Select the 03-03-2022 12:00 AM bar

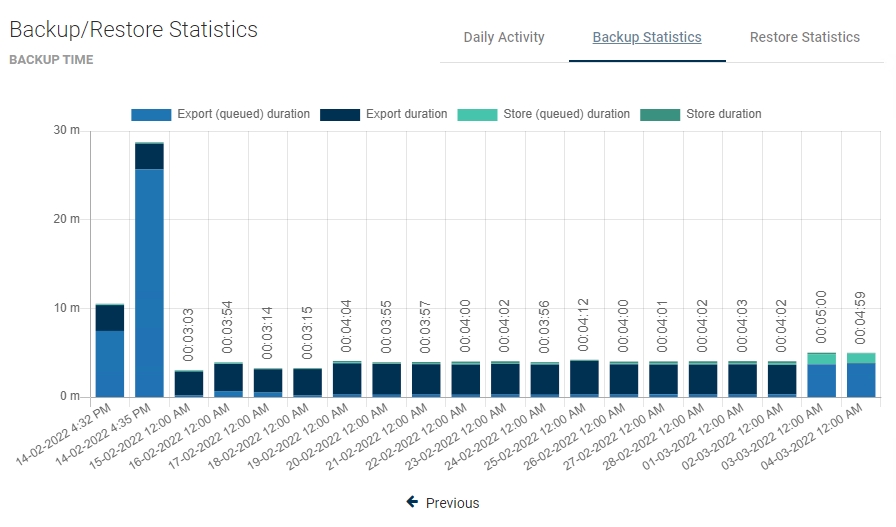[821, 378]
